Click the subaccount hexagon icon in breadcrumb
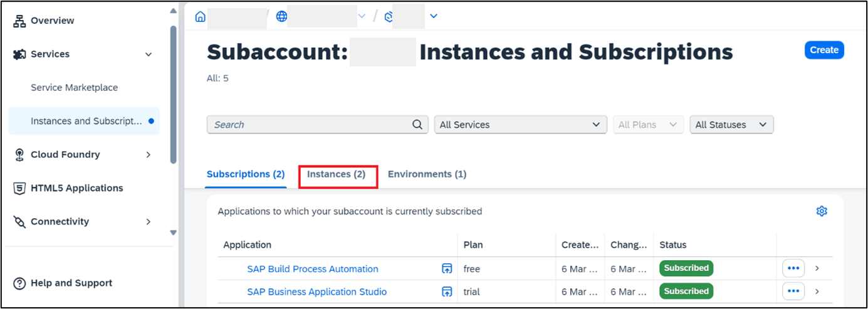This screenshot has width=868, height=309. pyautogui.click(x=389, y=16)
